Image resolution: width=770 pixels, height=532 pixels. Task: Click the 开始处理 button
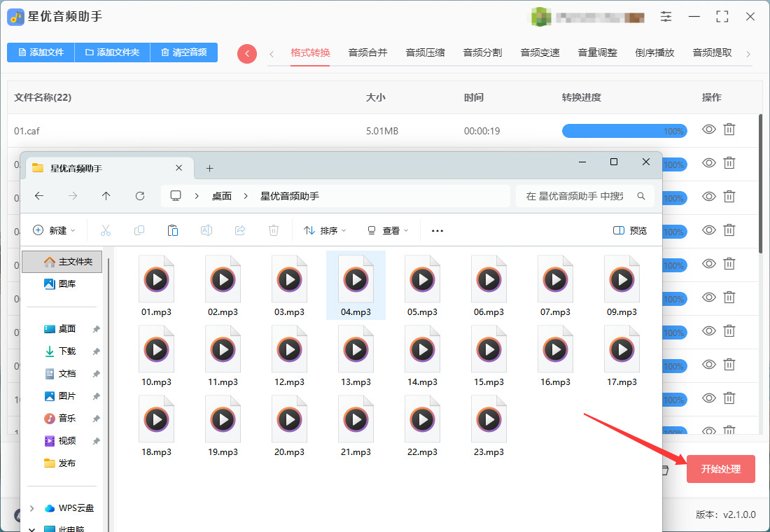(720, 469)
